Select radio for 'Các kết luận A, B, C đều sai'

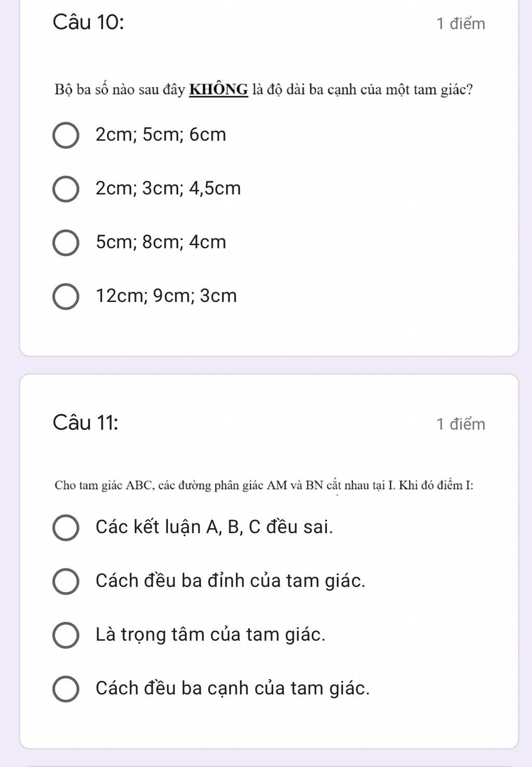point(66,527)
